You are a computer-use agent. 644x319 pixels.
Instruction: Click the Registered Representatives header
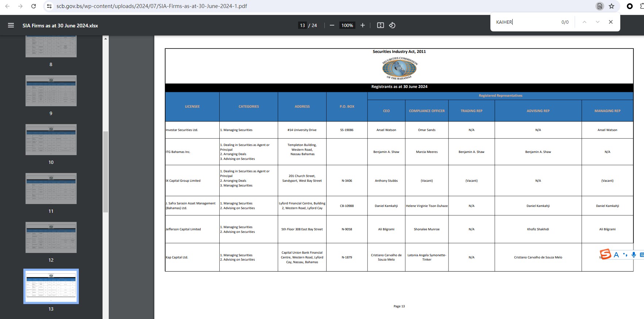pos(501,96)
